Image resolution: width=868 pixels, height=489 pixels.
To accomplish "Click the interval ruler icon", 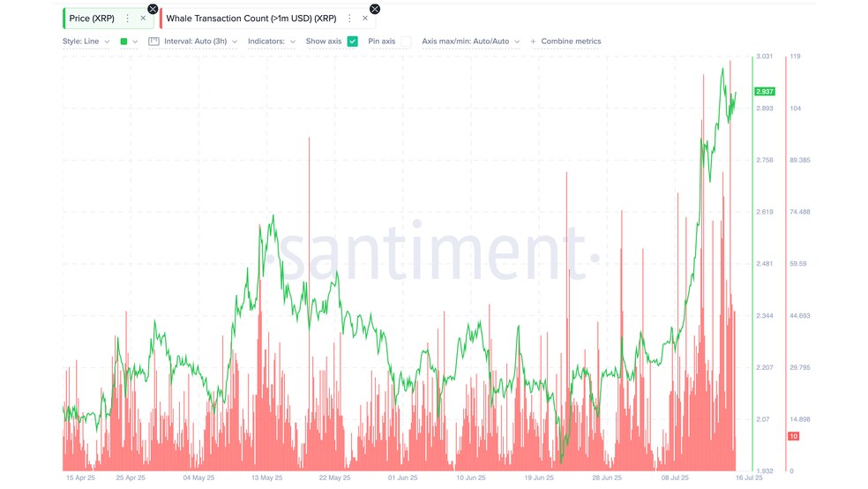I will pyautogui.click(x=153, y=41).
